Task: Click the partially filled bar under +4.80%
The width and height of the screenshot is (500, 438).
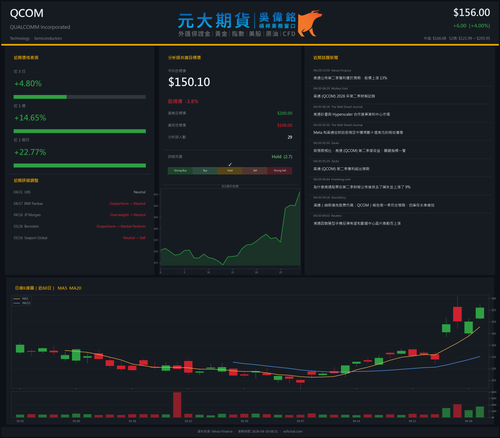Action: point(80,97)
